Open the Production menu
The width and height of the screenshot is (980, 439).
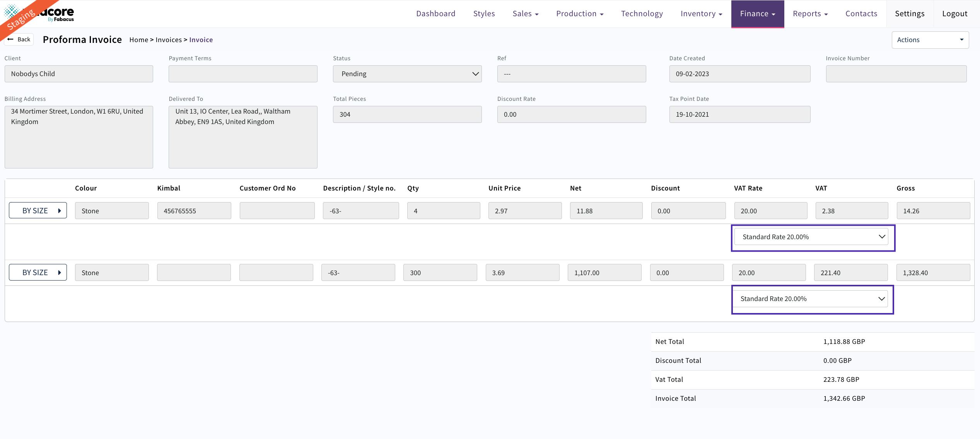click(x=579, y=14)
